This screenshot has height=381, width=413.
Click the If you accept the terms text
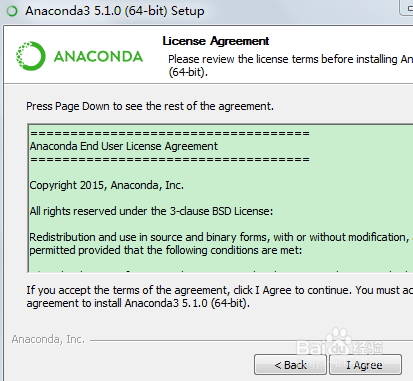pos(220,296)
